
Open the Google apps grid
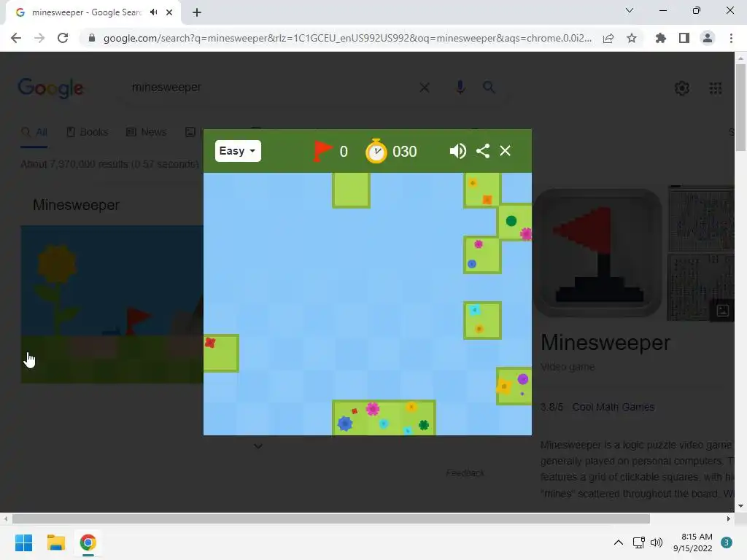(716, 88)
